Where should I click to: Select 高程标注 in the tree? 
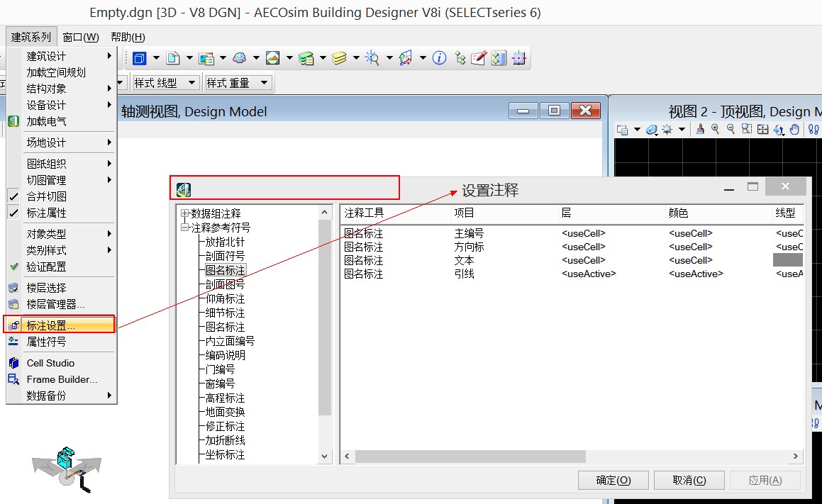click(225, 398)
